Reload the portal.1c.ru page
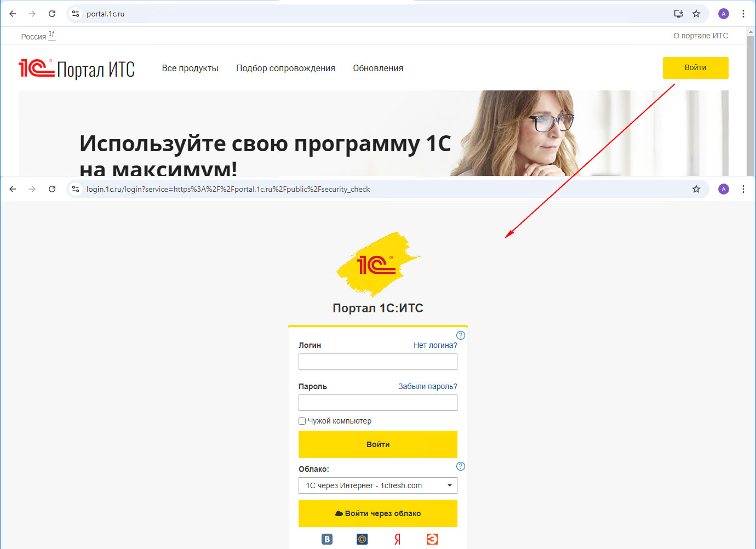The height and width of the screenshot is (549, 756). click(x=52, y=14)
